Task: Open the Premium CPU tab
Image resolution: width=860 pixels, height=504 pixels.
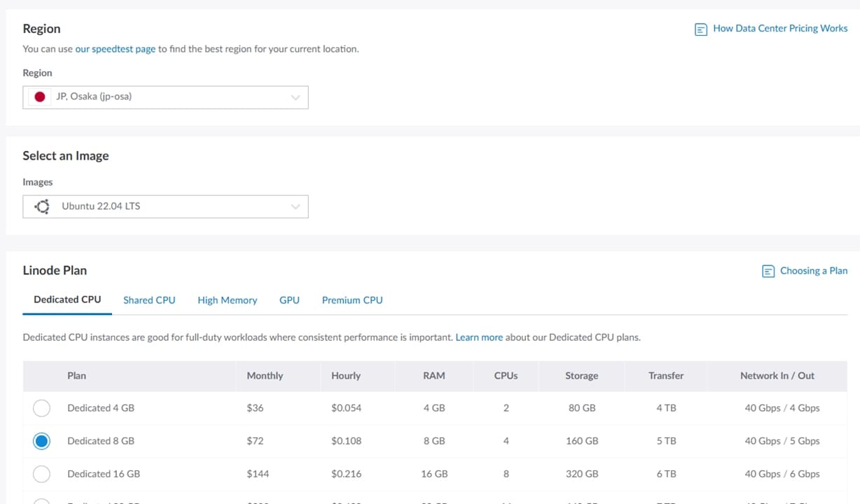Action: click(x=352, y=300)
